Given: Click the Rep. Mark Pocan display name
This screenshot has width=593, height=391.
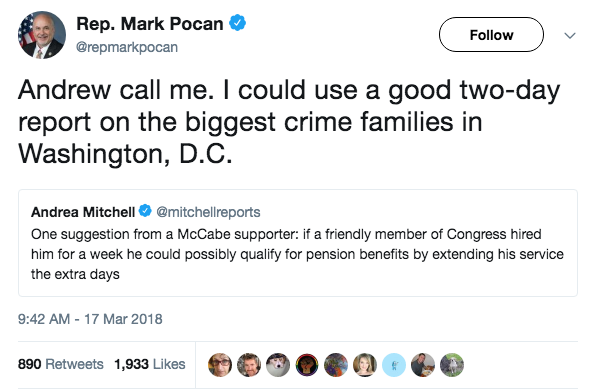Looking at the screenshot, I should [150, 24].
